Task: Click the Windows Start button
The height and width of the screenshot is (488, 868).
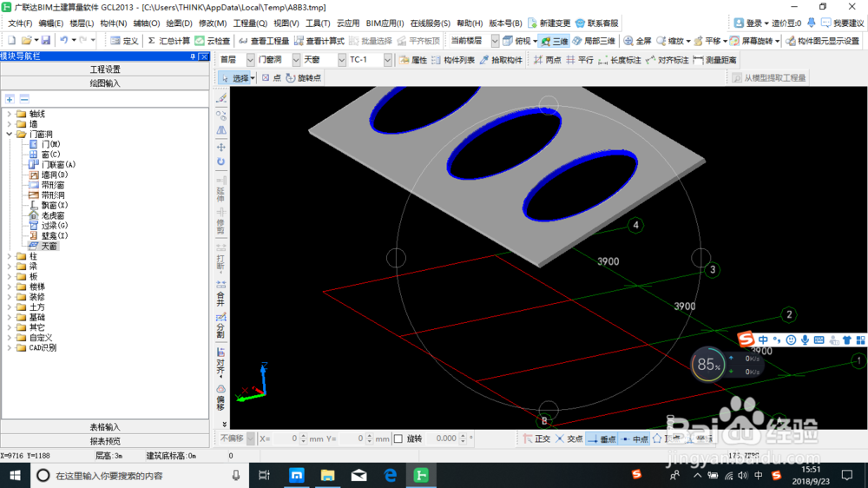Action: click(15, 475)
